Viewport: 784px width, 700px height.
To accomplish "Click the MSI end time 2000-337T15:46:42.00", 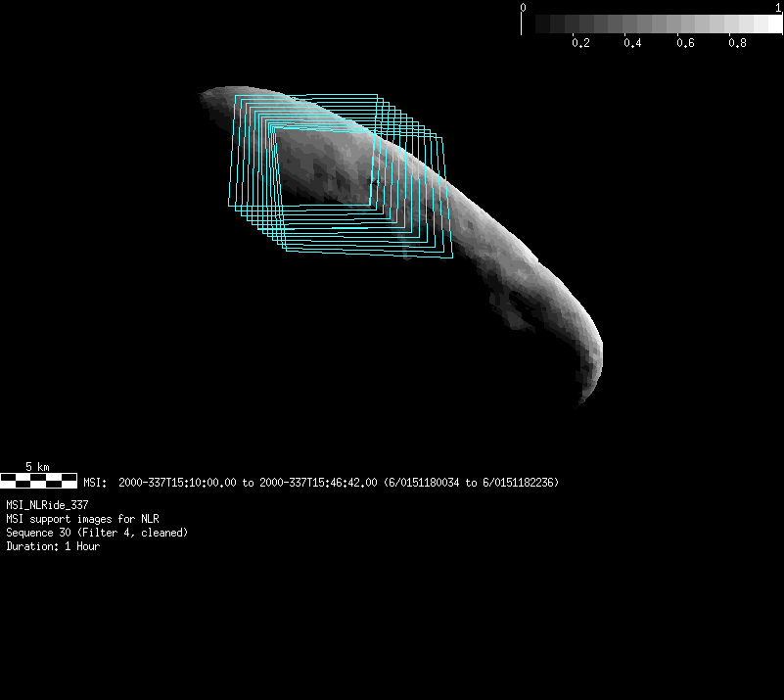I will [x=318, y=483].
